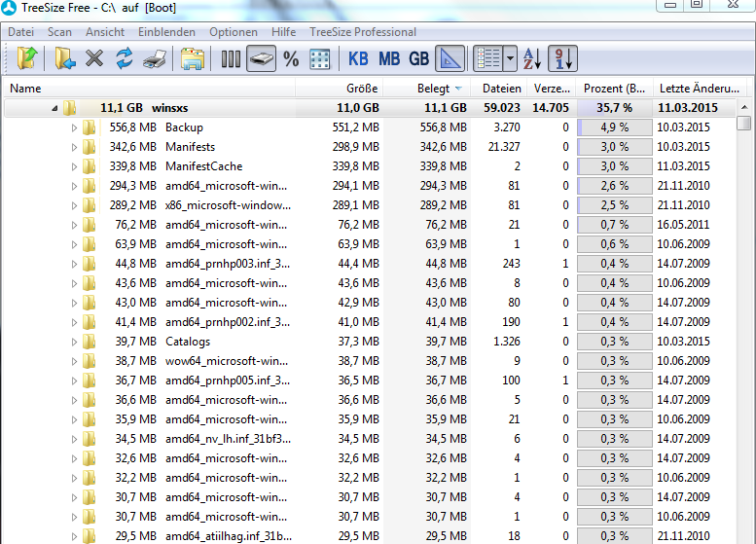Click the folder icon next to amd64_atiilhag.inf
756x544 pixels.
[89, 536]
